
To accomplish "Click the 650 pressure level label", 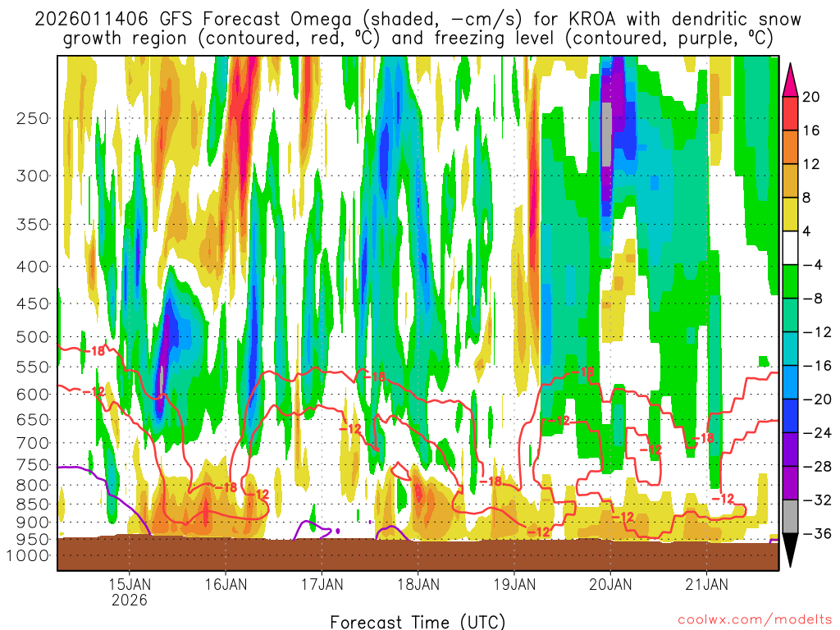I will [x=33, y=419].
